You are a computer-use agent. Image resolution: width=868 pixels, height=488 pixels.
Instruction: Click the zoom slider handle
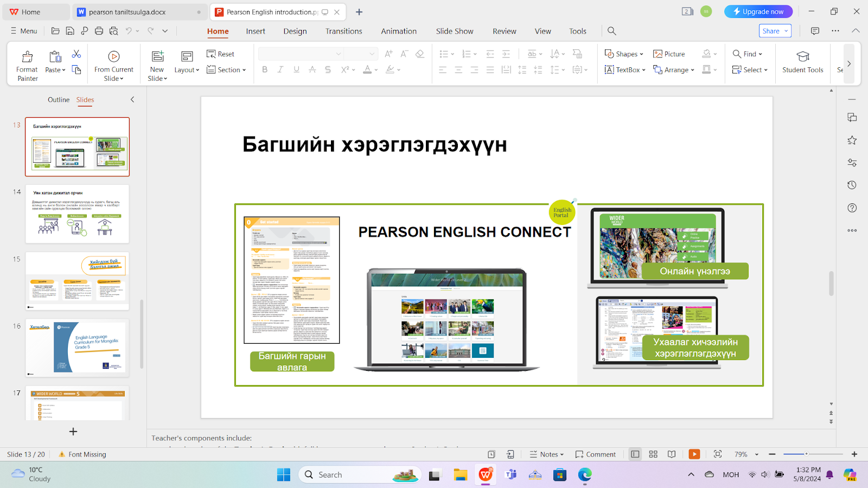click(x=806, y=454)
